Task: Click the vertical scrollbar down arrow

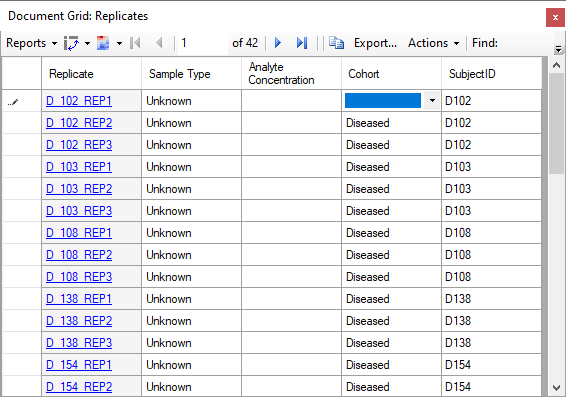Action: click(557, 388)
